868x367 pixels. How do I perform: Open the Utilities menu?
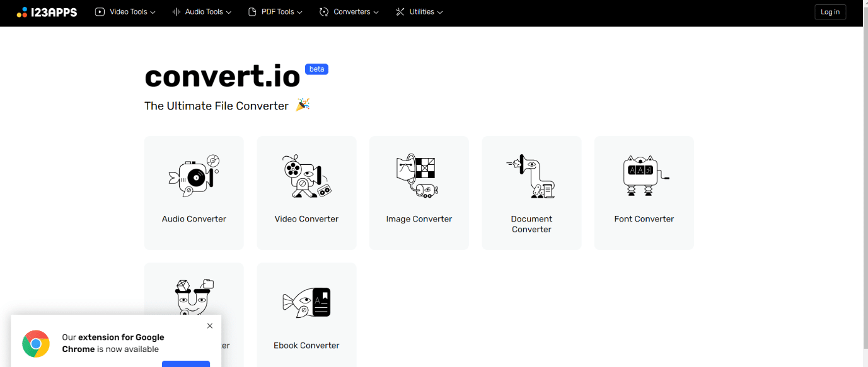(419, 12)
